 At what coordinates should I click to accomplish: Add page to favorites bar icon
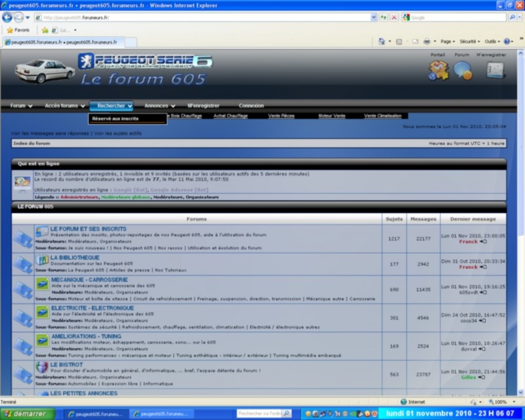click(x=45, y=30)
